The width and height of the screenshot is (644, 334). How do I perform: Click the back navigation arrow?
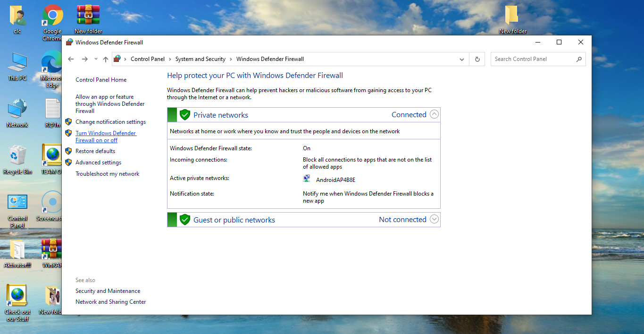(71, 59)
